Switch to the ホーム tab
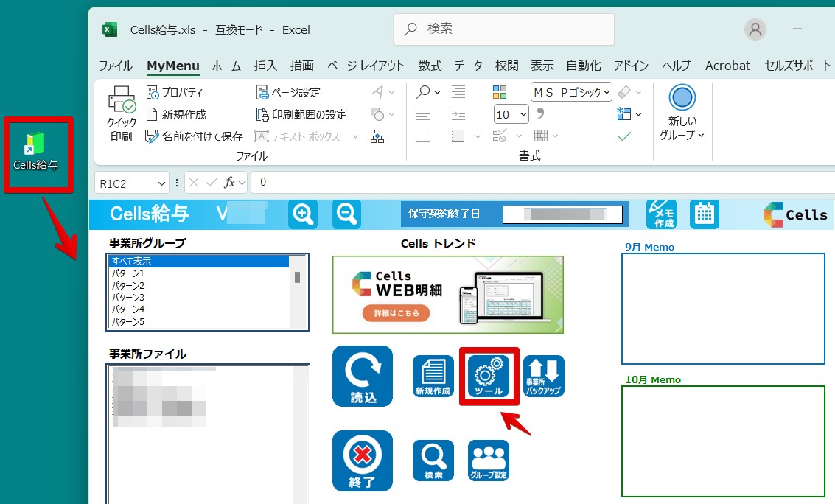 click(x=226, y=66)
